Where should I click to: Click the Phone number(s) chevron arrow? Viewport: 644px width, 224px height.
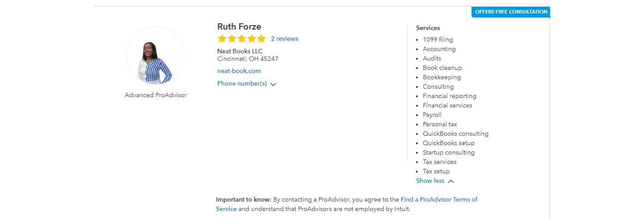pos(273,84)
